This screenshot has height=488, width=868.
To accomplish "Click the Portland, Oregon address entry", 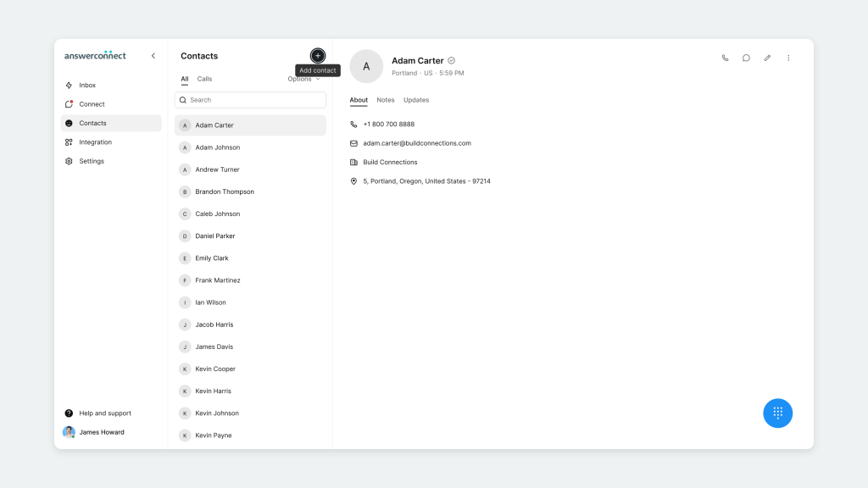I will 427,181.
